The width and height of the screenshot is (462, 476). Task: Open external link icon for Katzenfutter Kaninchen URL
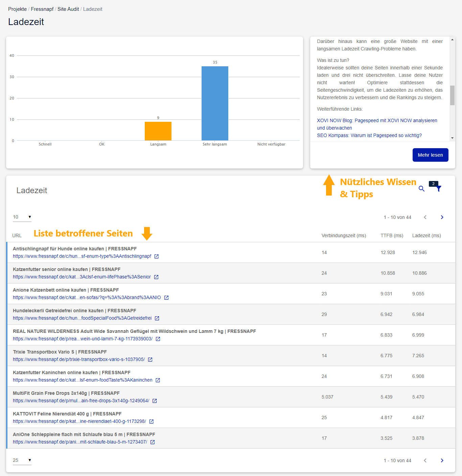coord(158,380)
